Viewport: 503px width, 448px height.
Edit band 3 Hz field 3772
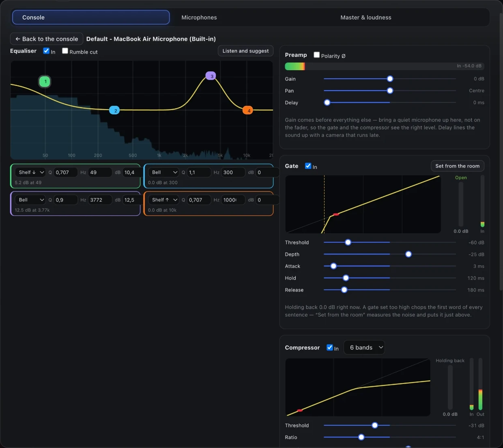(100, 200)
